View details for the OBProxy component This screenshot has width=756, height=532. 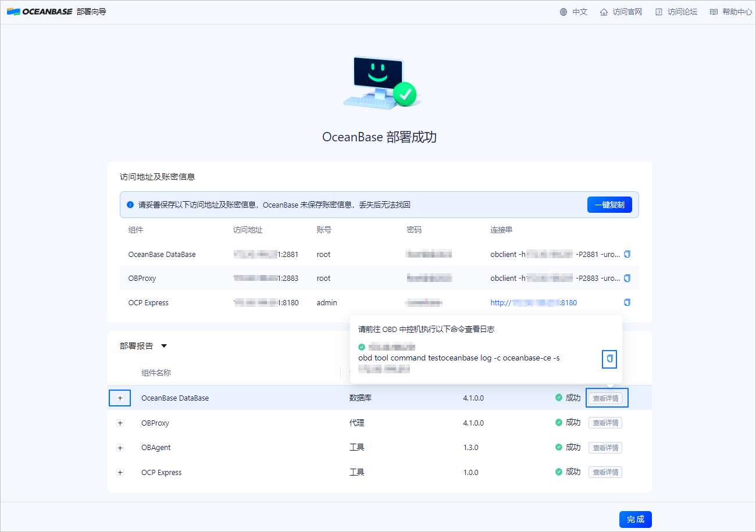point(605,423)
